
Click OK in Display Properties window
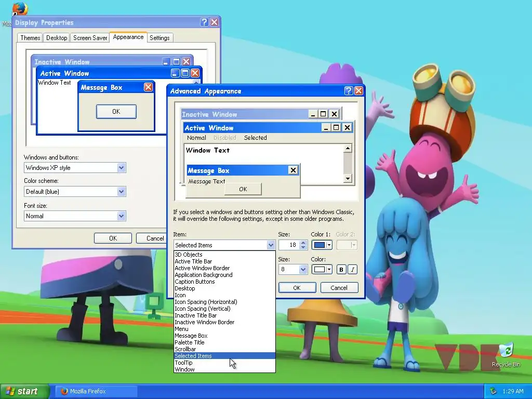(113, 238)
